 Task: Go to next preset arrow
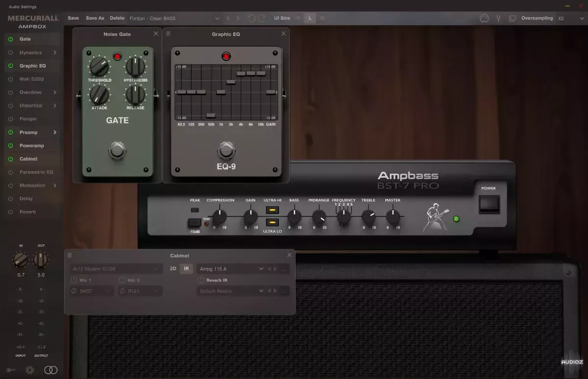(238, 18)
